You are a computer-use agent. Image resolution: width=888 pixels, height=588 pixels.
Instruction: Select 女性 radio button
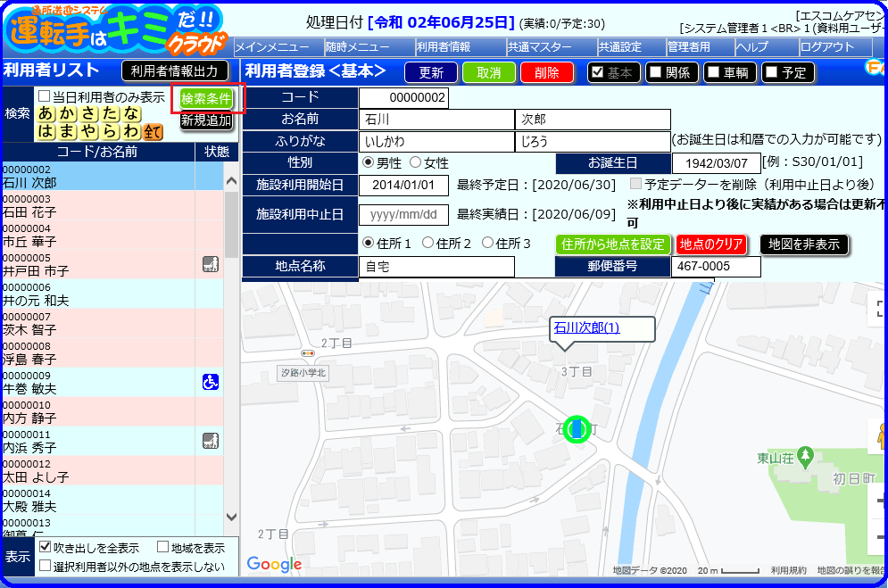[x=416, y=162]
